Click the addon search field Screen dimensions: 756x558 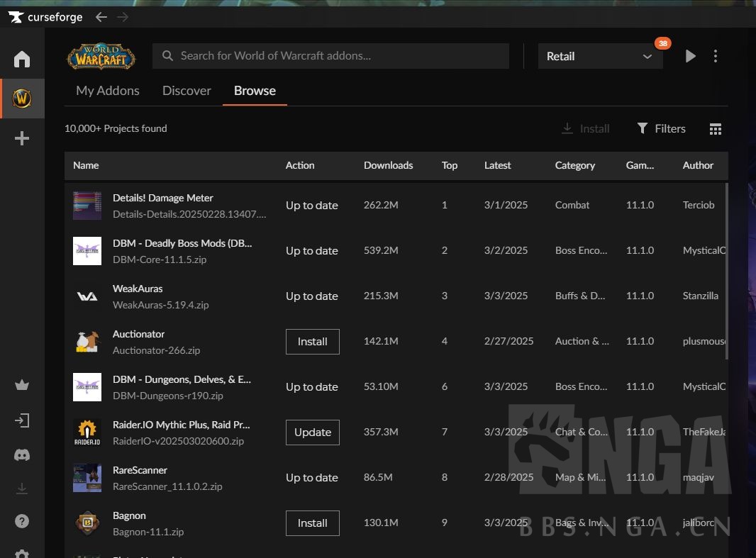tap(330, 56)
